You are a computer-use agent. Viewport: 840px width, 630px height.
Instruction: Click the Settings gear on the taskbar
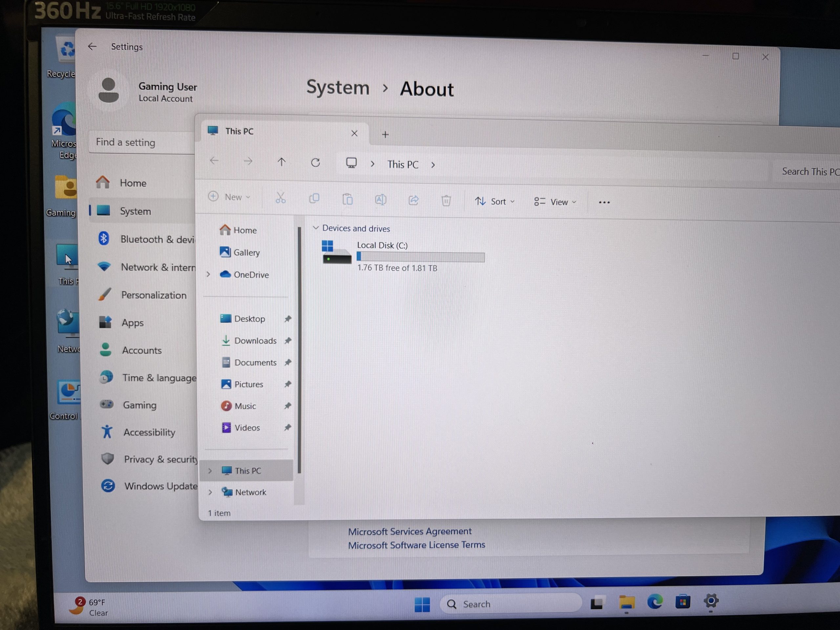710,601
